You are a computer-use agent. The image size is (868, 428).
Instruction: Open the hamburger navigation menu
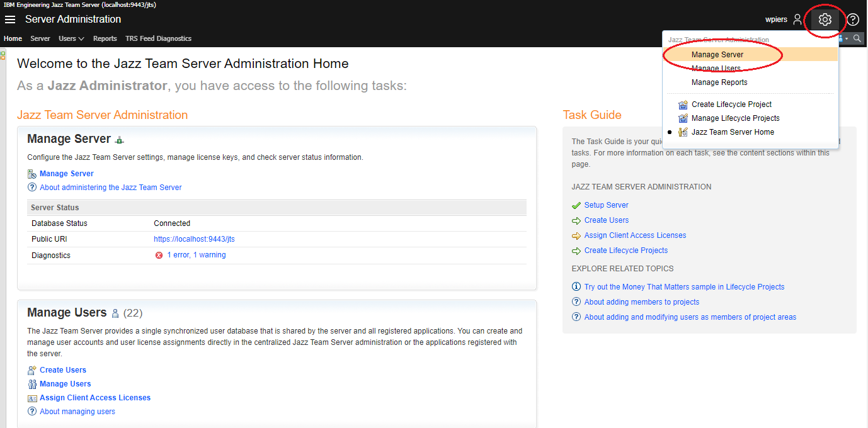pyautogui.click(x=10, y=20)
